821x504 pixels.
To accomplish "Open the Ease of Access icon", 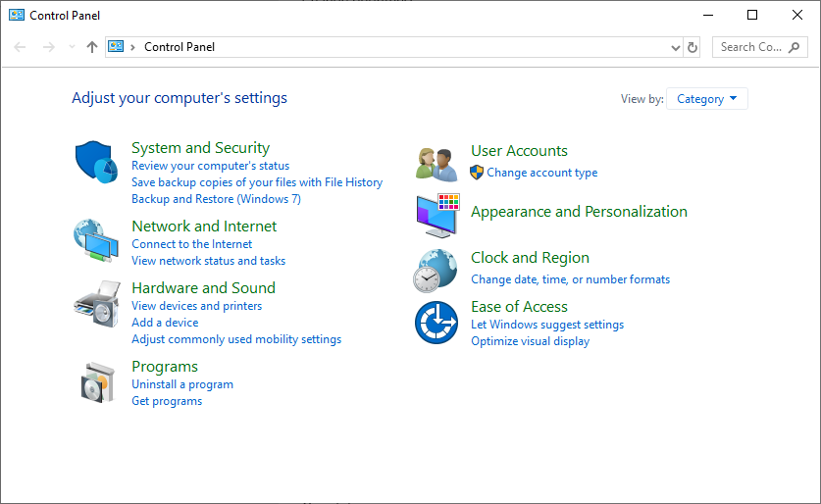I will (436, 323).
